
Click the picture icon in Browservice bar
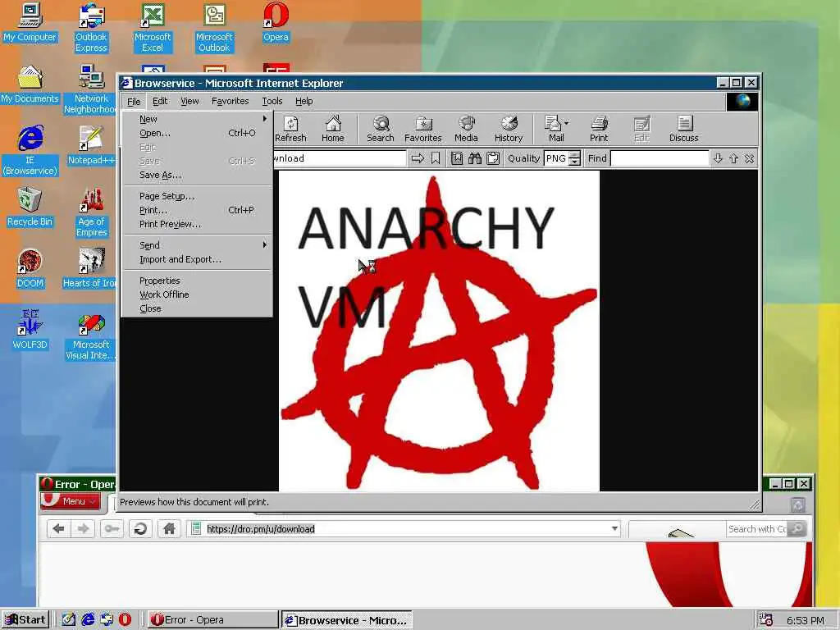tap(456, 158)
